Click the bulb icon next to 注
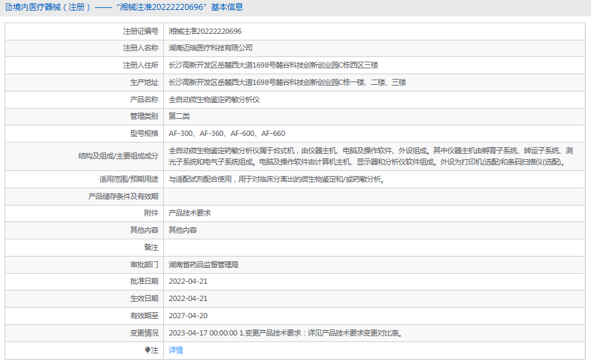The image size is (591, 364). click(x=147, y=350)
